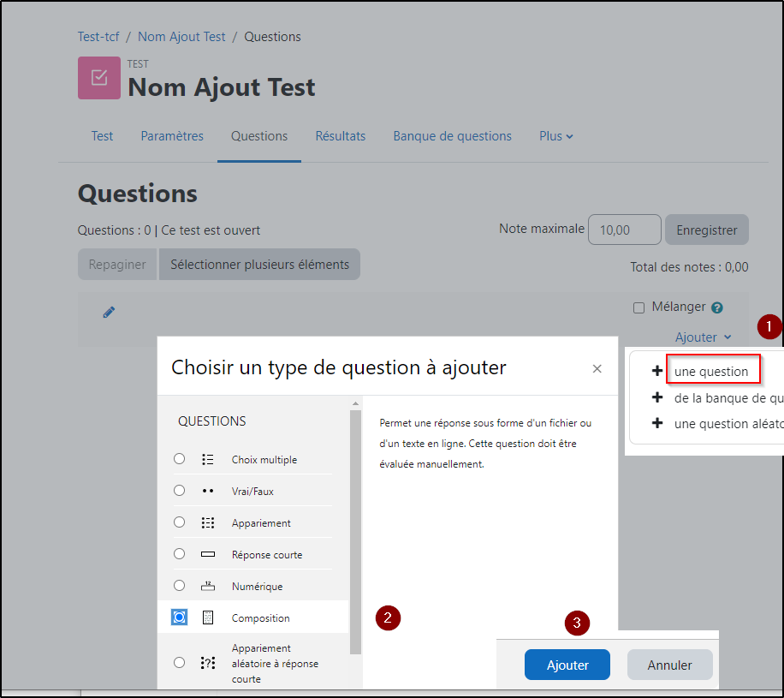Choose the Réponse courte radio button

(x=179, y=554)
